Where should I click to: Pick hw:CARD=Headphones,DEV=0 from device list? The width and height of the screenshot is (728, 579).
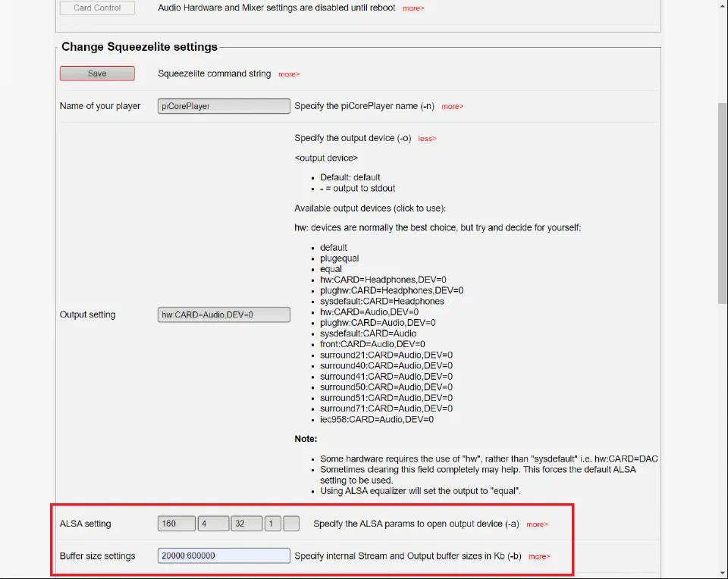pyautogui.click(x=383, y=280)
